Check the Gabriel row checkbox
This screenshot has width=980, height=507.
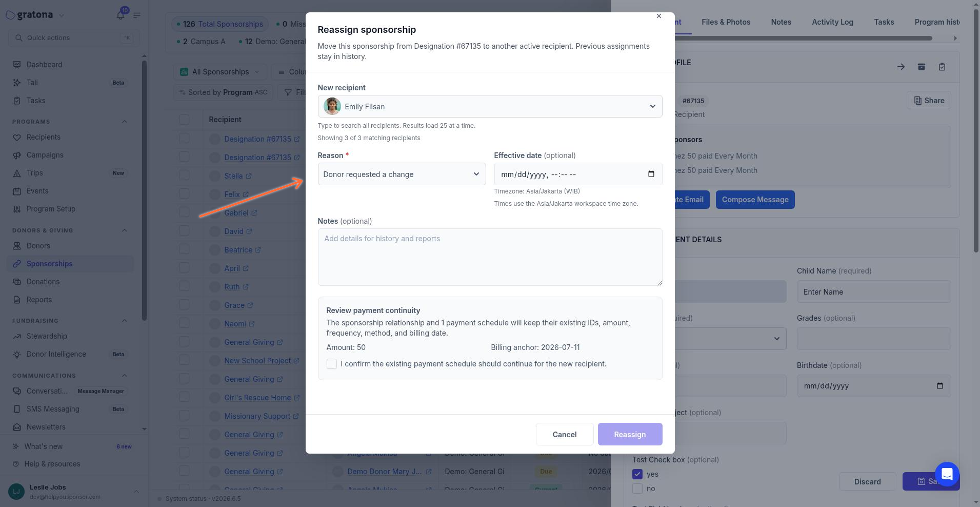tap(184, 212)
